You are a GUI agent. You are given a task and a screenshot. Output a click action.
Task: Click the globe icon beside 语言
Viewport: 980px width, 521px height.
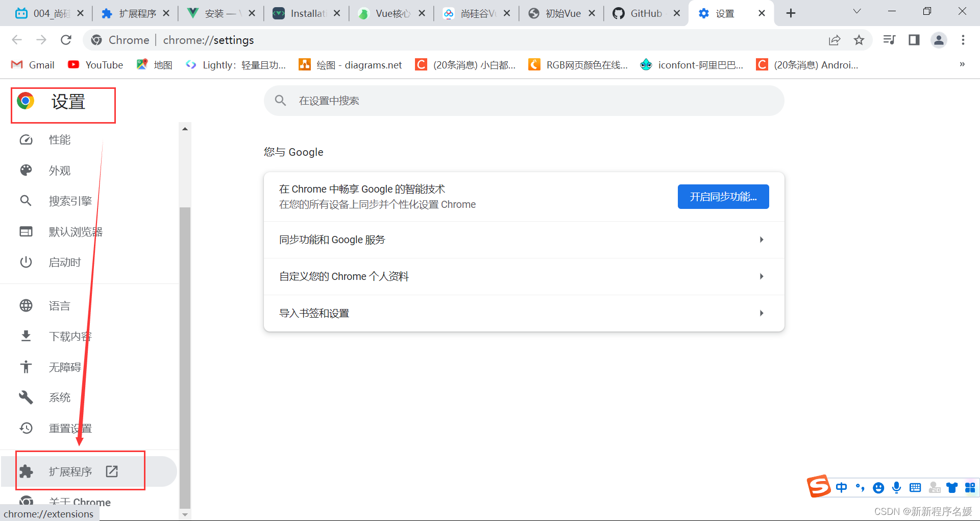tap(26, 305)
